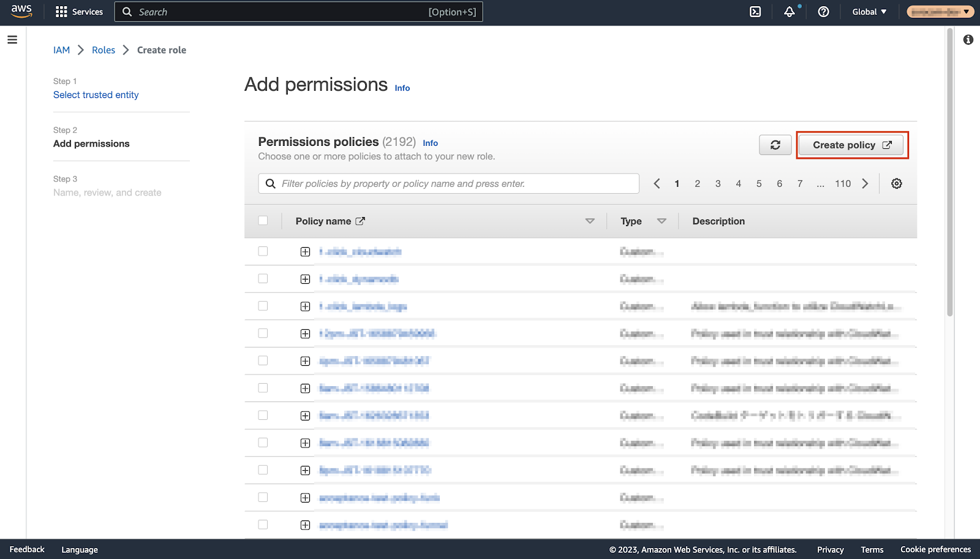Viewport: 980px width, 559px height.
Task: Refresh the permissions policies list
Action: point(775,145)
